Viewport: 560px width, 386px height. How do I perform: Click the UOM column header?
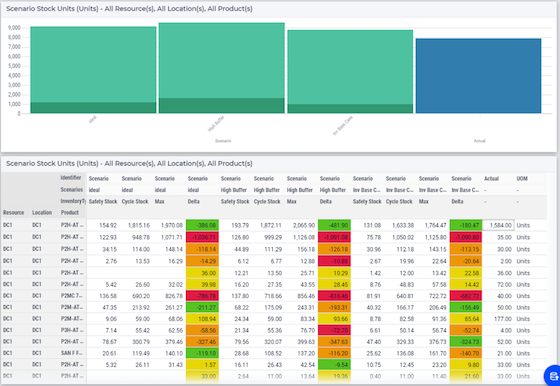coord(521,178)
